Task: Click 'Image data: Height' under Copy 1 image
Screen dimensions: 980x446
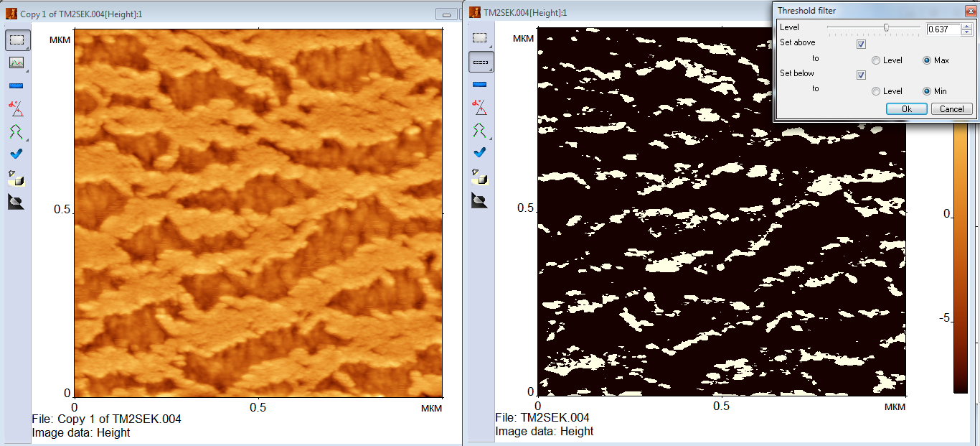Action: tap(81, 432)
